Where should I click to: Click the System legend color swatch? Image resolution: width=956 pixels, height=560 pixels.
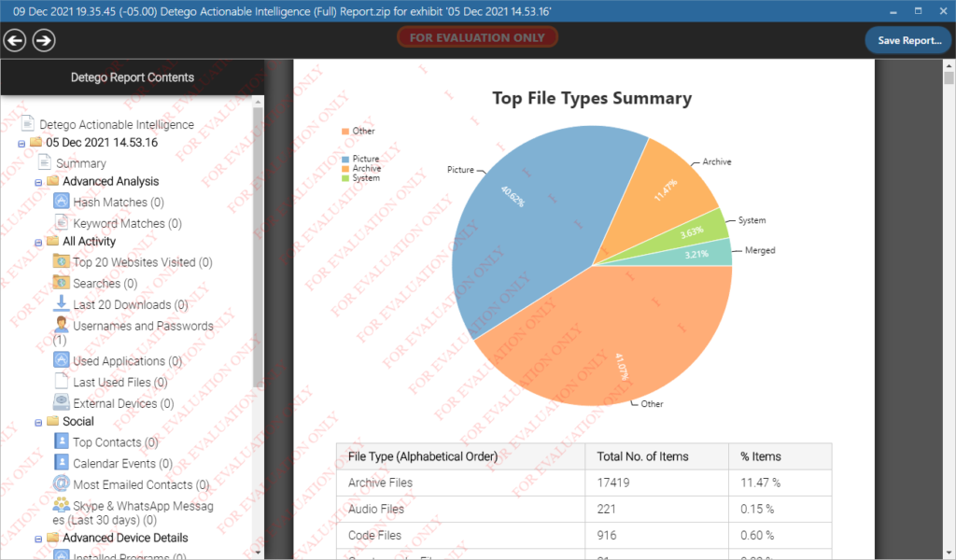coord(345,178)
